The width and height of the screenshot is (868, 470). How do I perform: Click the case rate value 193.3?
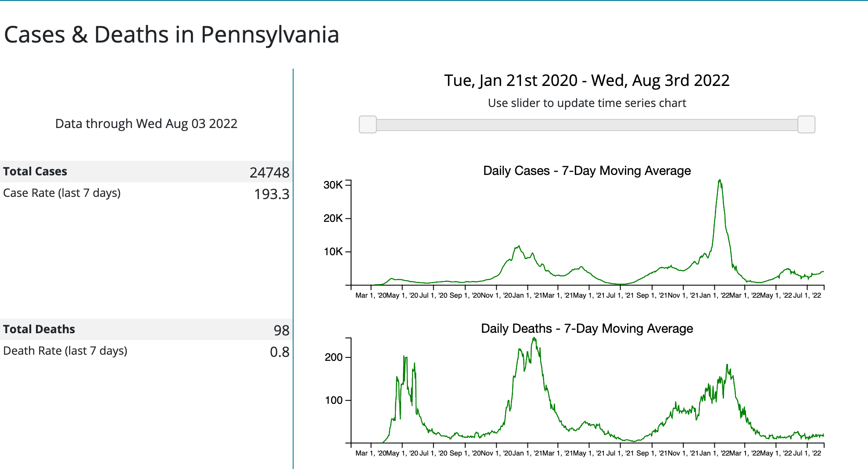272,194
